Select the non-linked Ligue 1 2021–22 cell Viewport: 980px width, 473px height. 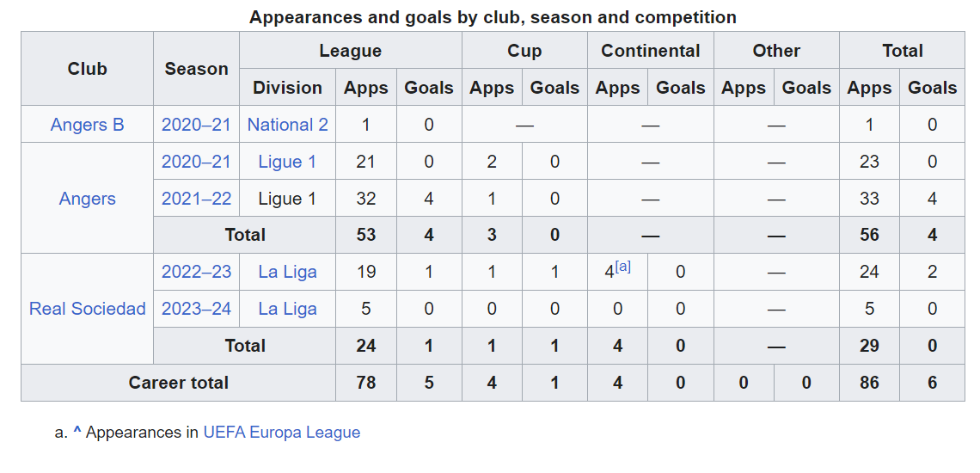pos(287,199)
